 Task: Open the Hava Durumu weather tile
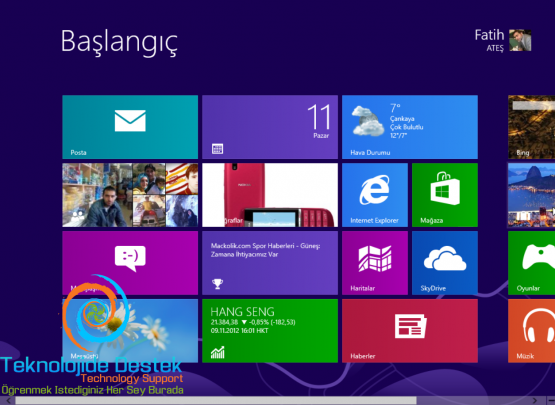(x=410, y=127)
